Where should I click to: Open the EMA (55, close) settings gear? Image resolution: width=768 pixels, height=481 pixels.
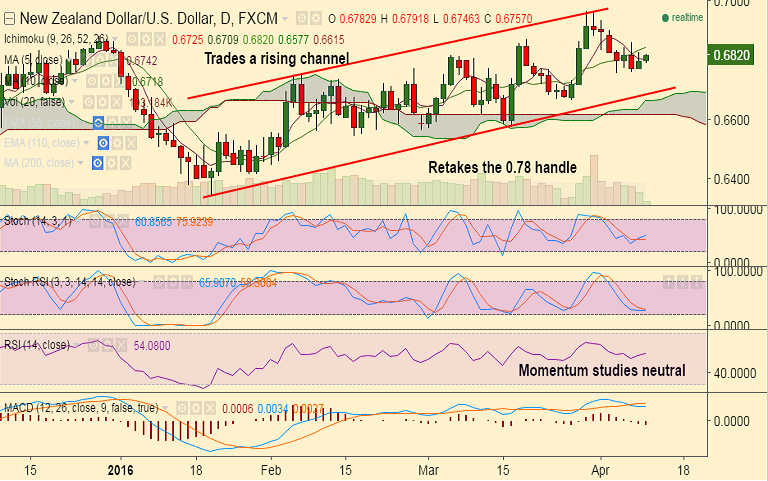click(112, 122)
